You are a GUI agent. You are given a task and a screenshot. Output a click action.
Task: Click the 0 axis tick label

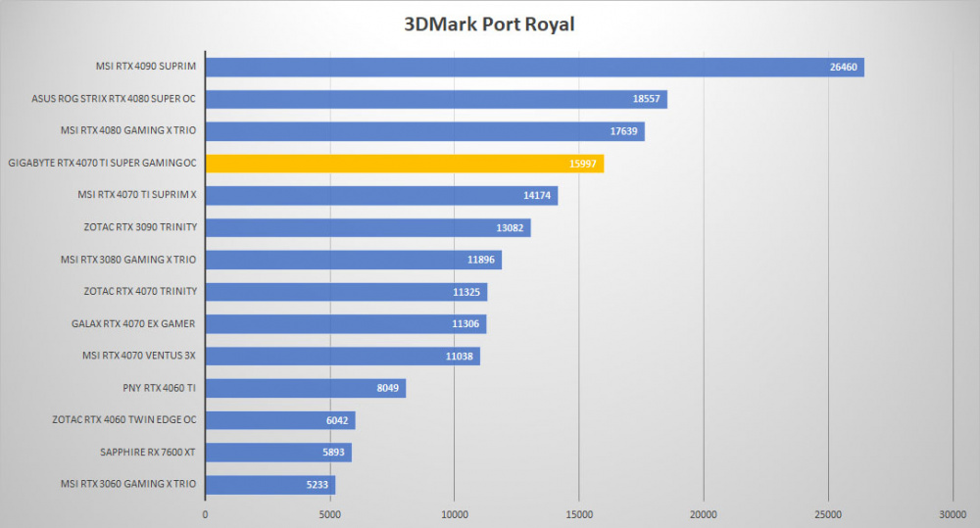pyautogui.click(x=205, y=515)
